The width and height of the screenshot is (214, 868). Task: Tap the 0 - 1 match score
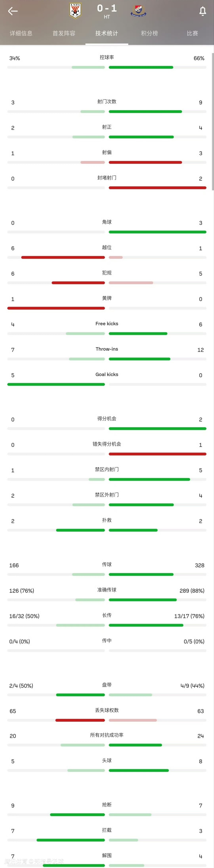[107, 8]
